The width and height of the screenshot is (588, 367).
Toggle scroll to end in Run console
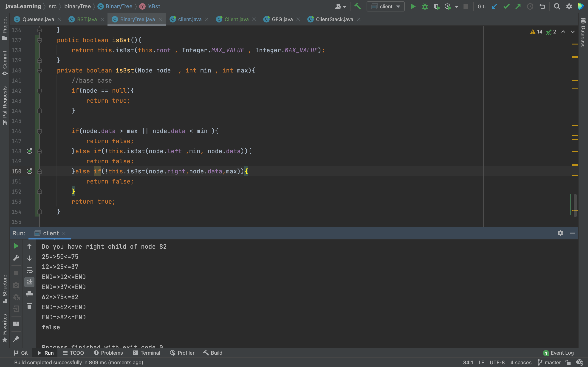[x=29, y=282]
